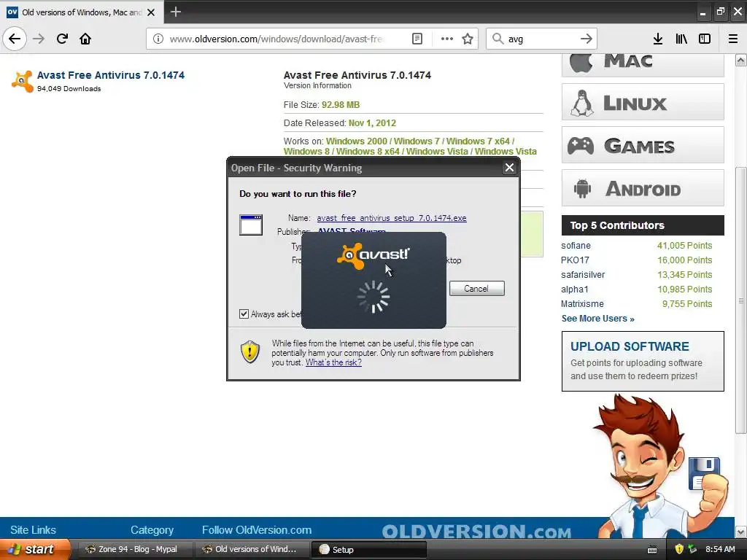The image size is (747, 560).
Task: Open the avast_free_antivirus_setup_7.0.1474.exe link
Action: click(392, 218)
